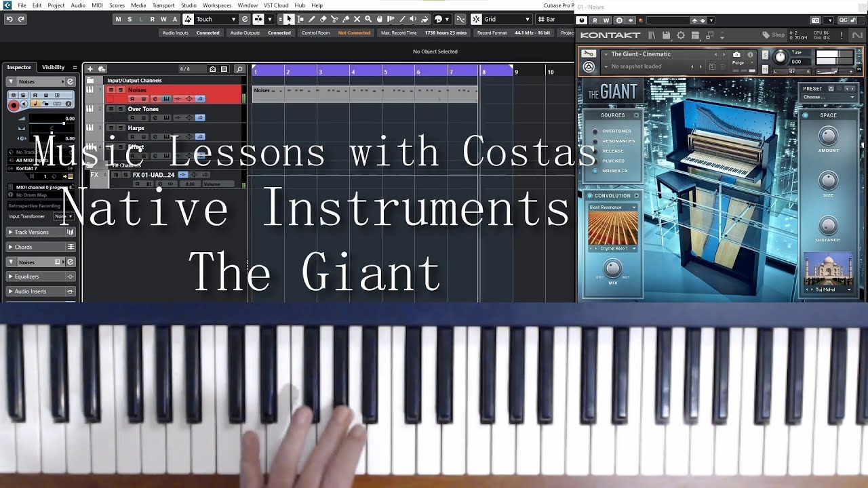Click the Add Track plus icon
This screenshot has height=488, width=868.
(90, 68)
